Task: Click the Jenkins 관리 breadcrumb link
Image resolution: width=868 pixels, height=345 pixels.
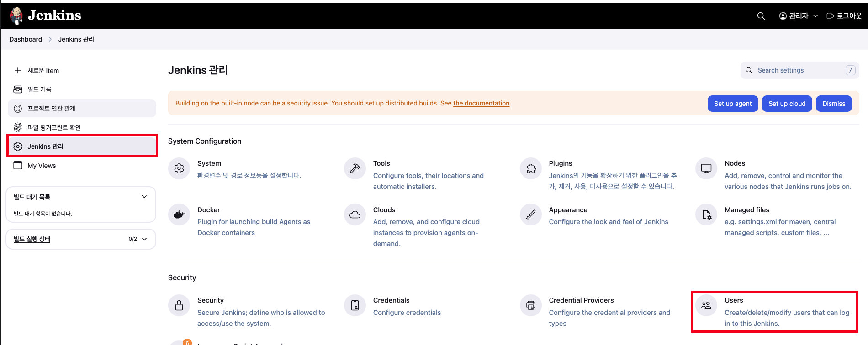Action: [76, 39]
